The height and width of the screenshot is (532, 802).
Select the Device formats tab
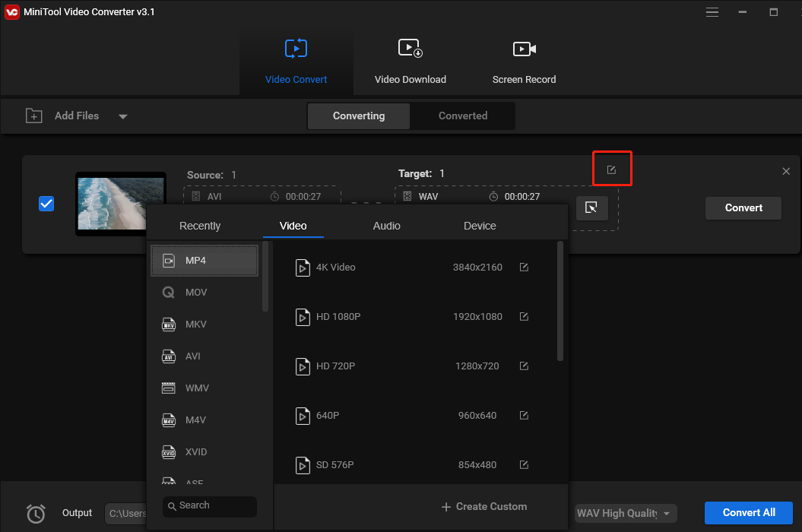pyautogui.click(x=480, y=226)
